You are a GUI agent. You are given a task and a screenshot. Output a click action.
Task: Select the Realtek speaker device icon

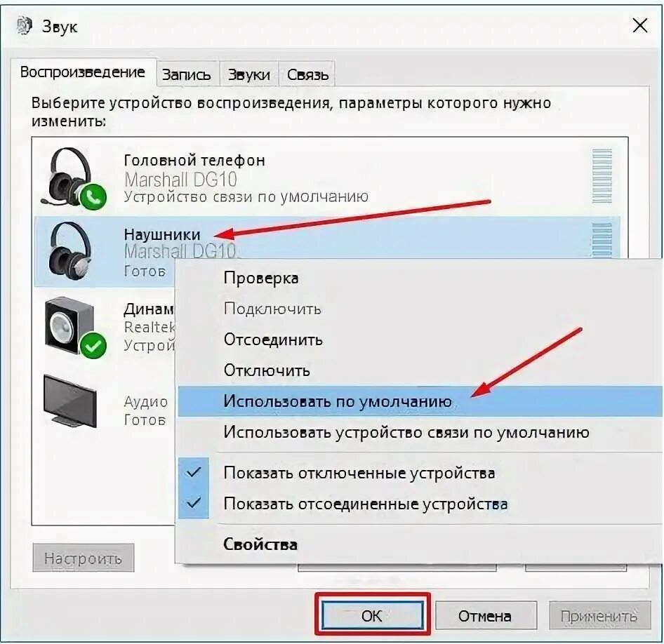point(74,328)
